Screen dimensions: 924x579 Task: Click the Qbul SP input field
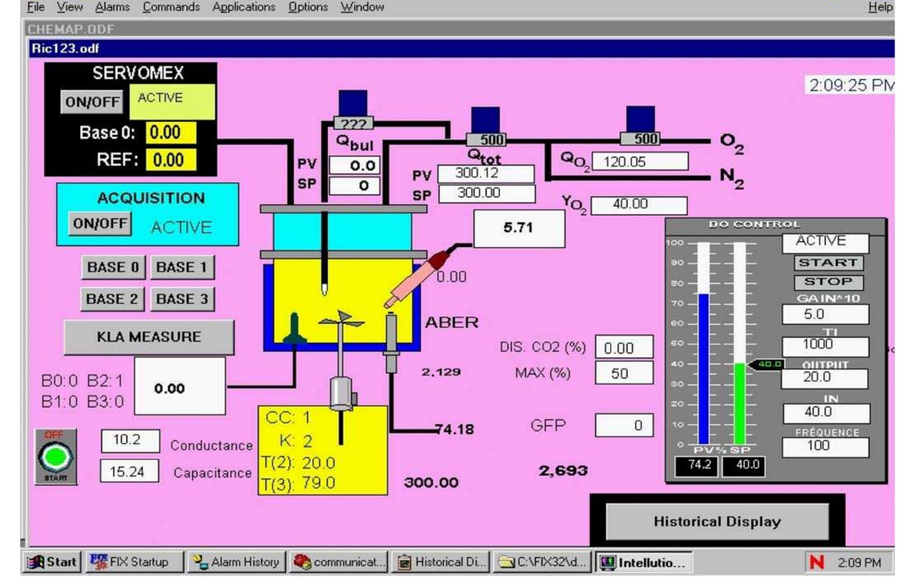tap(354, 186)
